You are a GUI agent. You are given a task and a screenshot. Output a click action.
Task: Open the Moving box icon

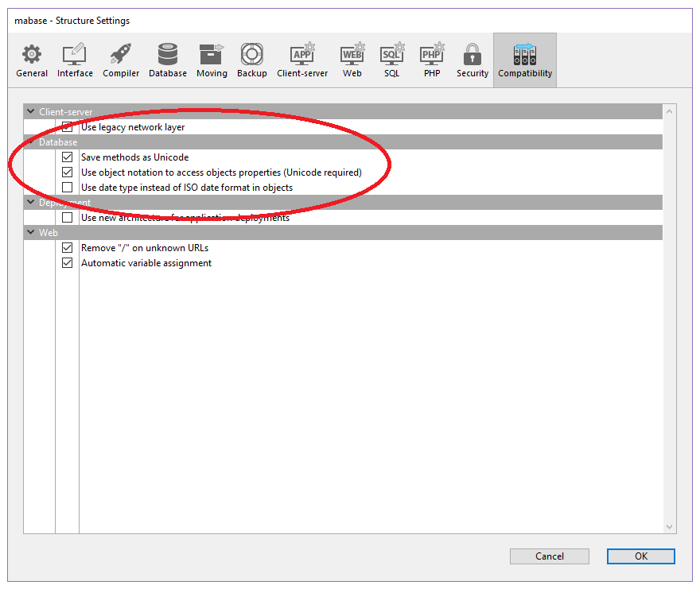(x=212, y=56)
